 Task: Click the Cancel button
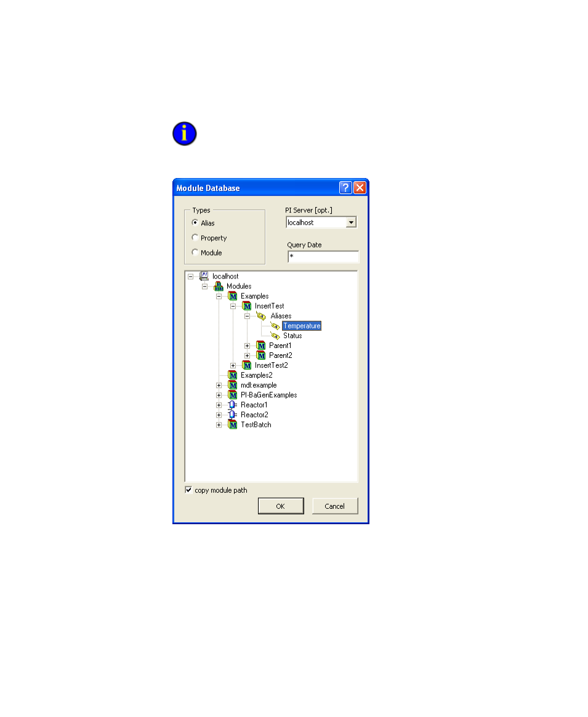tap(335, 506)
